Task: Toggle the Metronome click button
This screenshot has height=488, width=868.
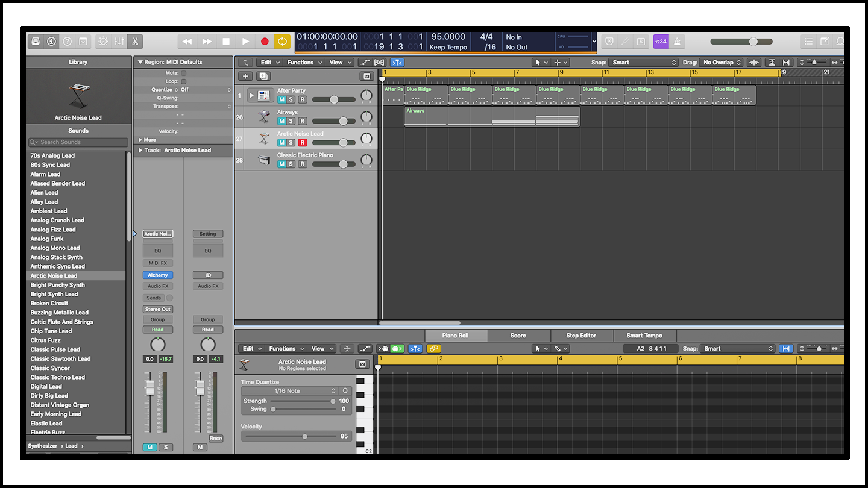Action: coord(677,42)
